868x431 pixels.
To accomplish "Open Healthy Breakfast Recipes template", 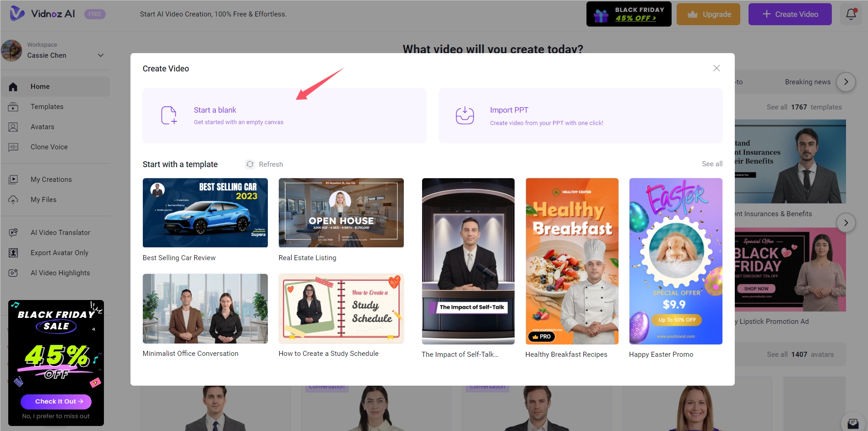I will (572, 261).
